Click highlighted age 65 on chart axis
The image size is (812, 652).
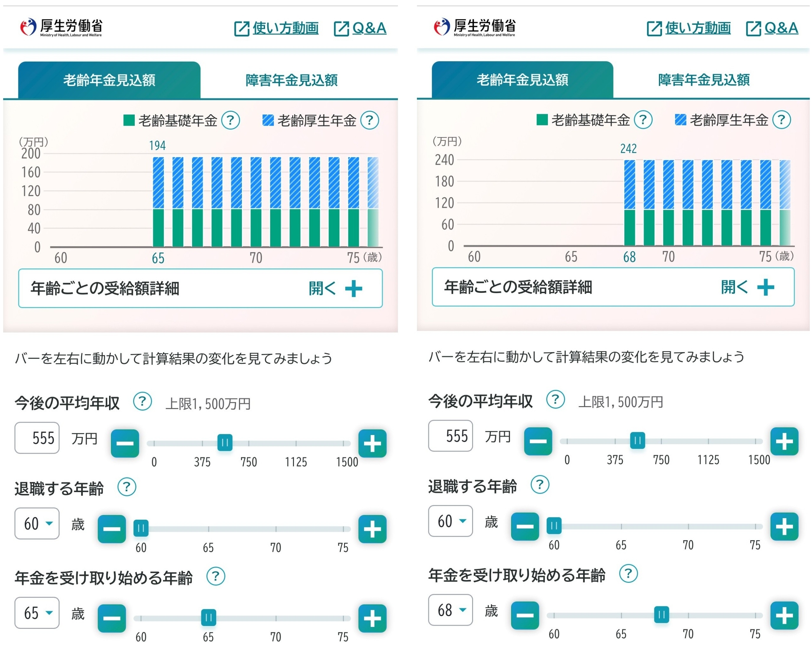158,258
